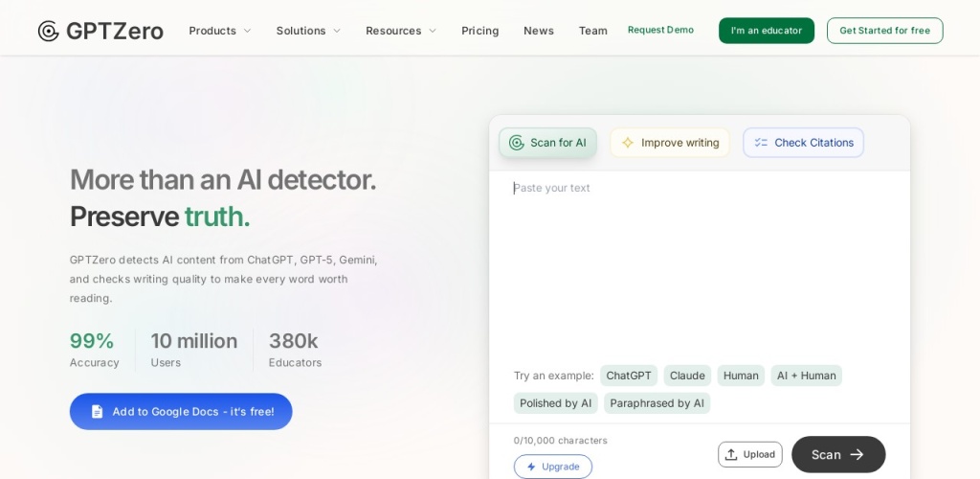This screenshot has width=980, height=479.
Task: Expand the Resources dropdown menu
Action: pyautogui.click(x=401, y=31)
